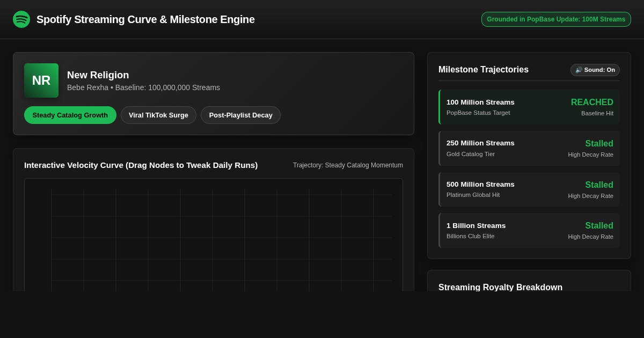Open the 1 Billion Streams milestone card

[529, 230]
